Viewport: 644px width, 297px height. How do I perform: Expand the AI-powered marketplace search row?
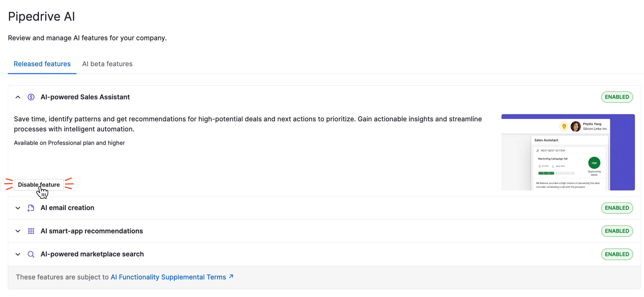(18, 254)
